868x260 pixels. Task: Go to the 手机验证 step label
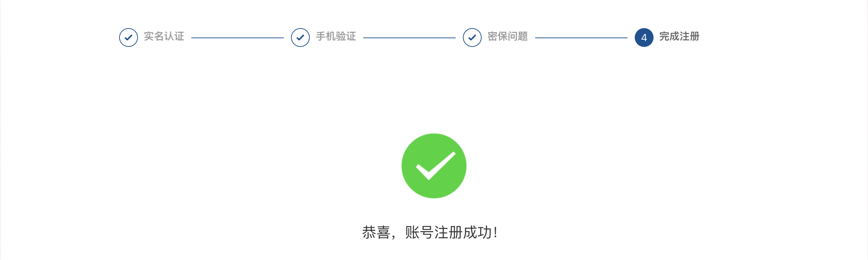[336, 36]
